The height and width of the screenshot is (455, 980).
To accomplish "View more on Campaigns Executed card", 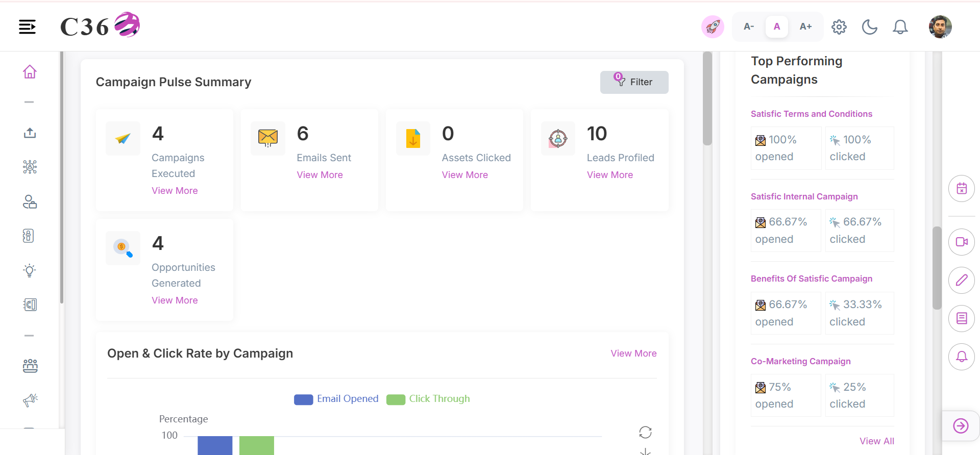I will pyautogui.click(x=175, y=190).
